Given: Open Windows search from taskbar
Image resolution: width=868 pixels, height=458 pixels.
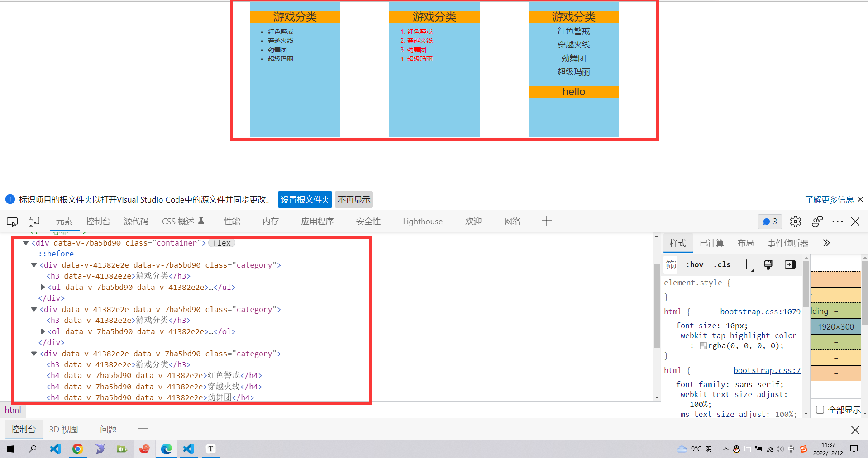Looking at the screenshot, I should click(x=33, y=449).
